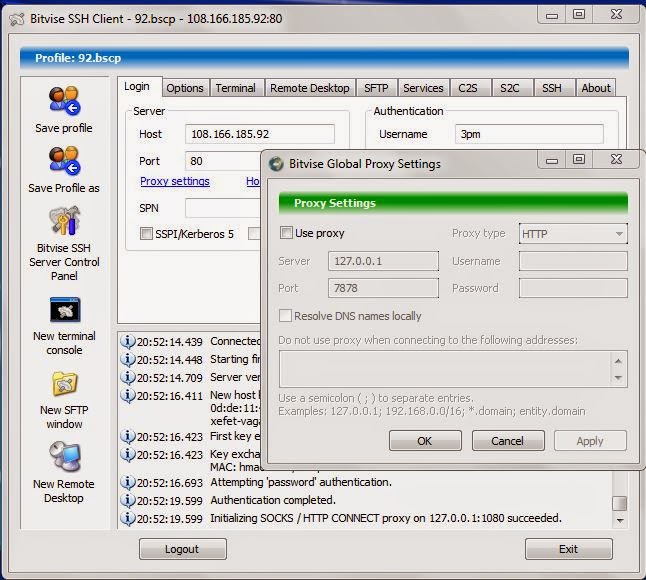Check the SSPI/Kerberos 5 checkbox
Image resolution: width=646 pixels, height=580 pixels.
click(x=146, y=234)
